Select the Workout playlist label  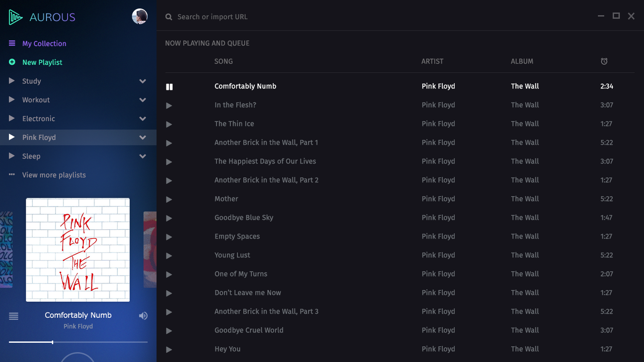coord(36,100)
